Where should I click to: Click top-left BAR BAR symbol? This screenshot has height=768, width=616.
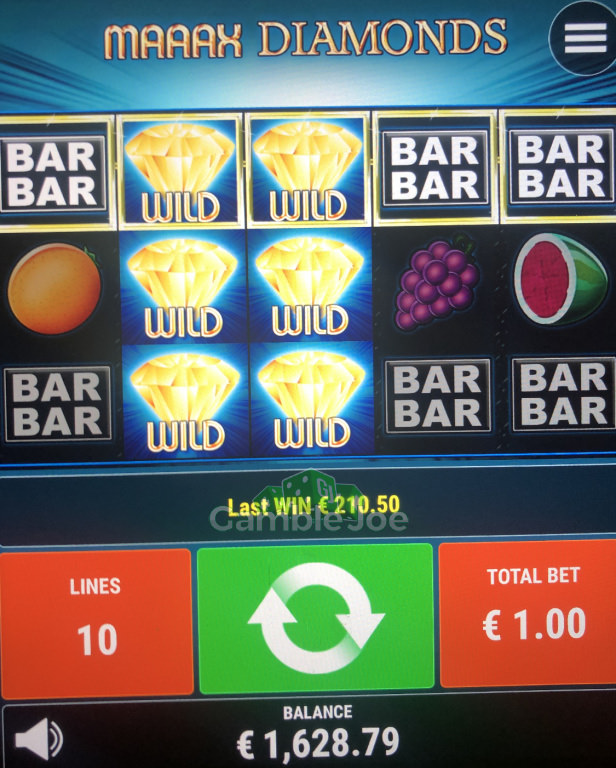point(52,174)
